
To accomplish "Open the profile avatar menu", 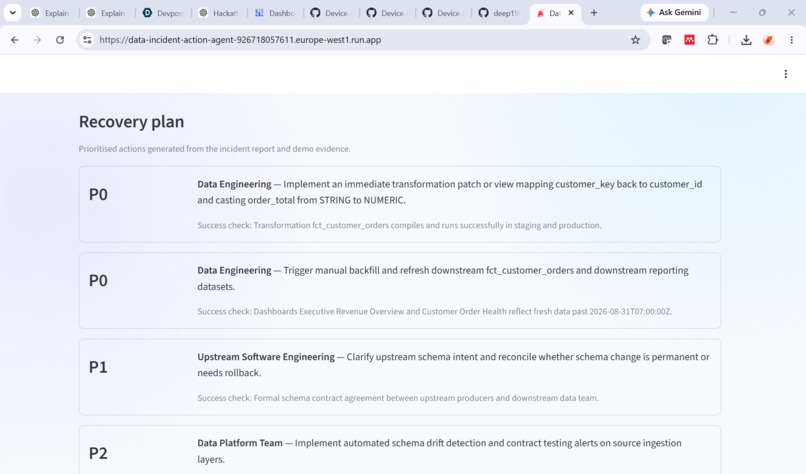I will [768, 40].
